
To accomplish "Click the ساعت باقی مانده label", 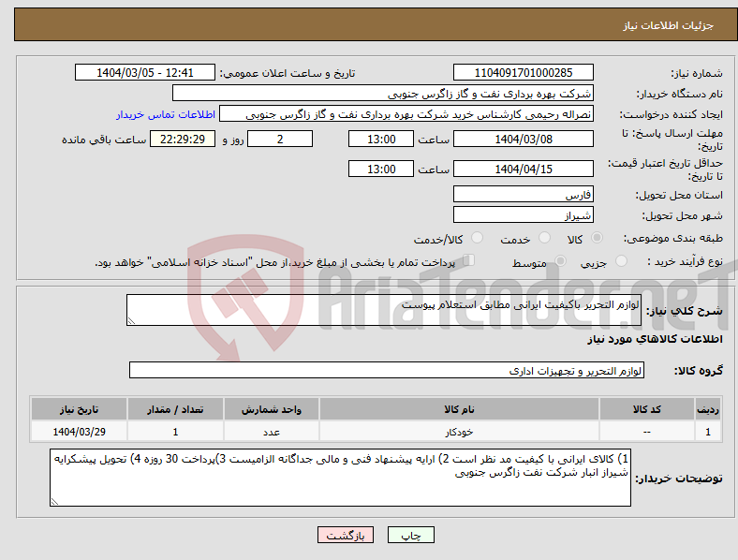I will (104, 140).
